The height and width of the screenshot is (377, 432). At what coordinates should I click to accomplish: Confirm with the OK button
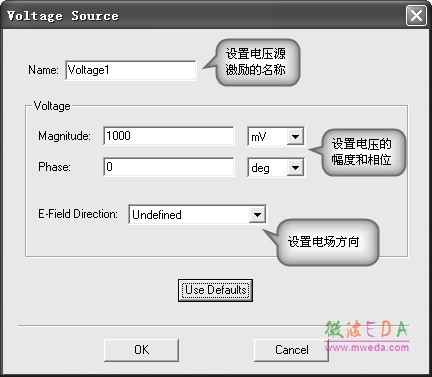point(141,350)
